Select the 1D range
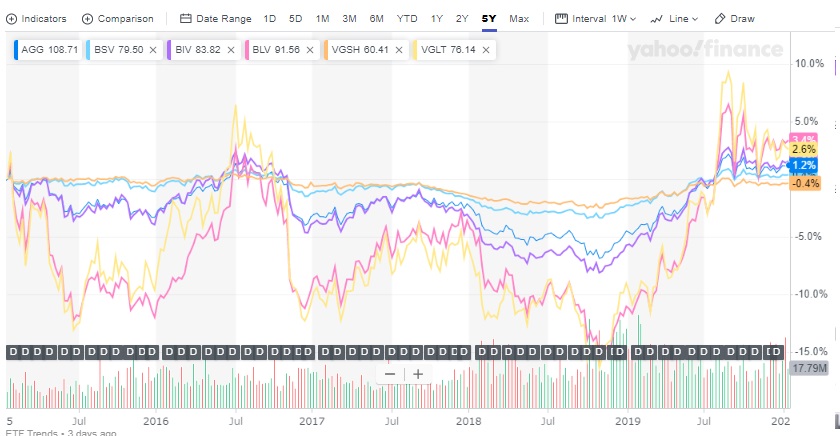840x436 pixels. click(269, 19)
